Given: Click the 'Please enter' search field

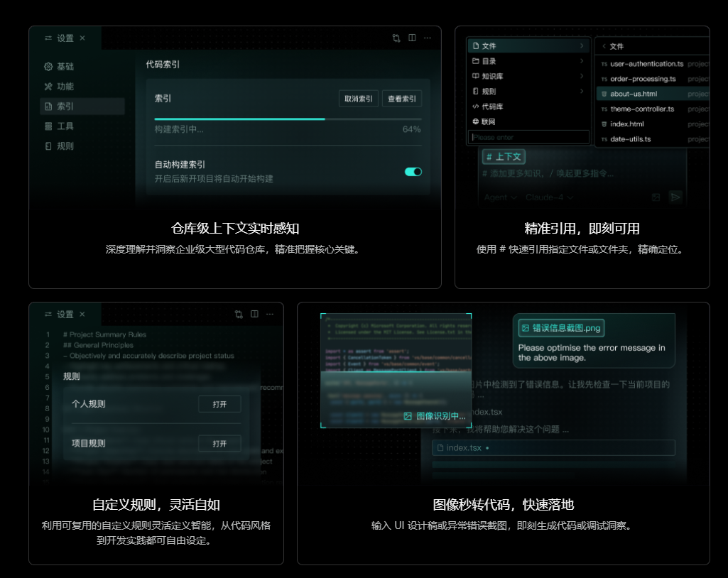Looking at the screenshot, I should point(528,137).
